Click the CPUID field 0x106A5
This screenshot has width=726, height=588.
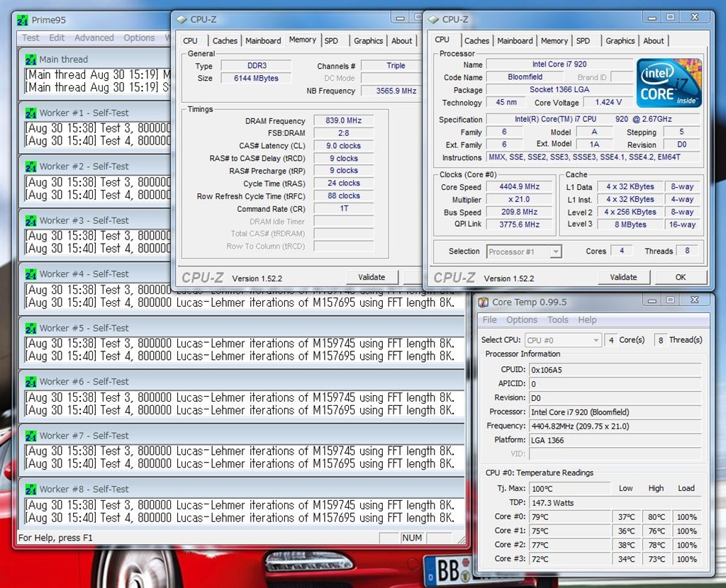pos(615,370)
